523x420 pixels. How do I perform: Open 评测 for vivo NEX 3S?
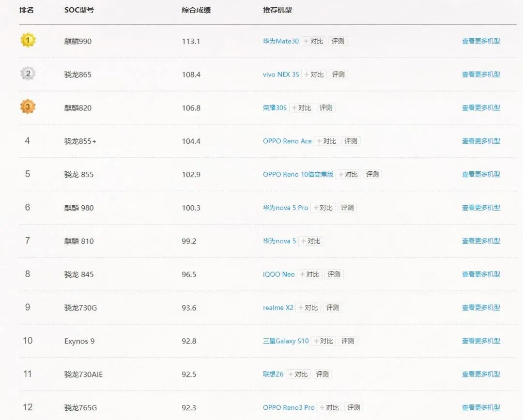338,75
